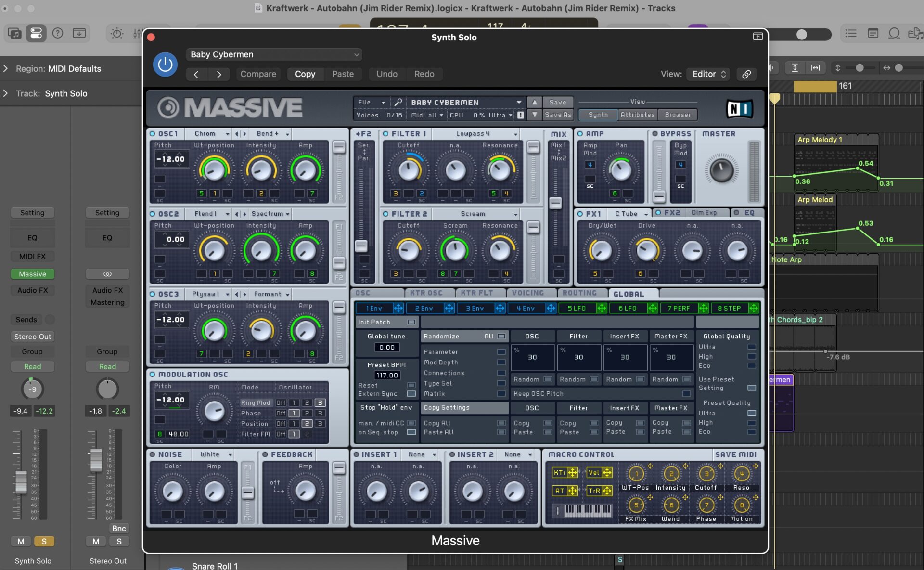Click the Copy button in plug-in header
The height and width of the screenshot is (570, 924).
(x=305, y=74)
